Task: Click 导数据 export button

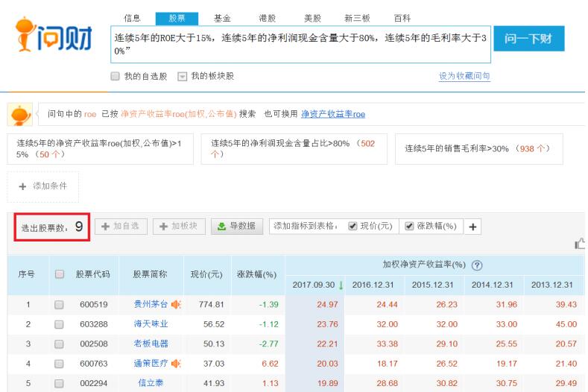Action: click(x=237, y=227)
